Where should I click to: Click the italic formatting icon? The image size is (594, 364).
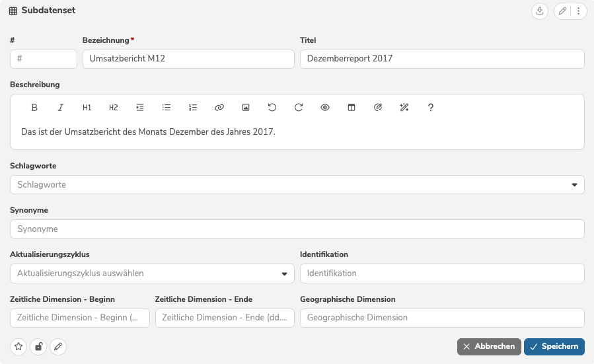(61, 108)
